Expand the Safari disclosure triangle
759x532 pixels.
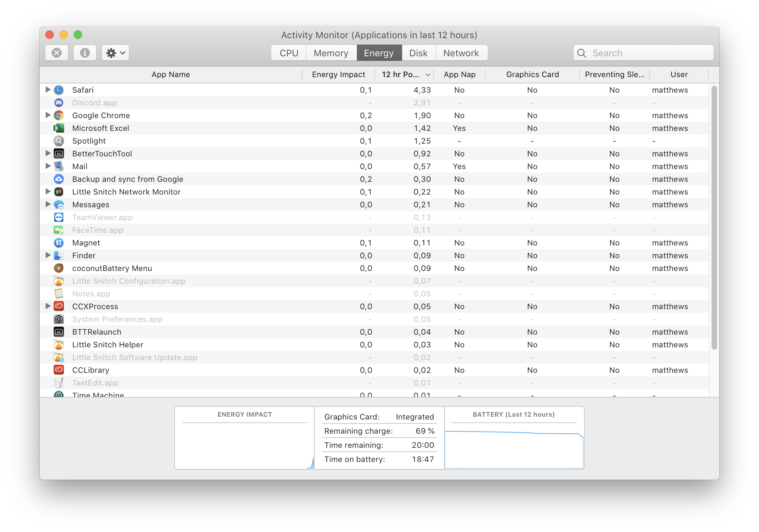[x=48, y=89]
